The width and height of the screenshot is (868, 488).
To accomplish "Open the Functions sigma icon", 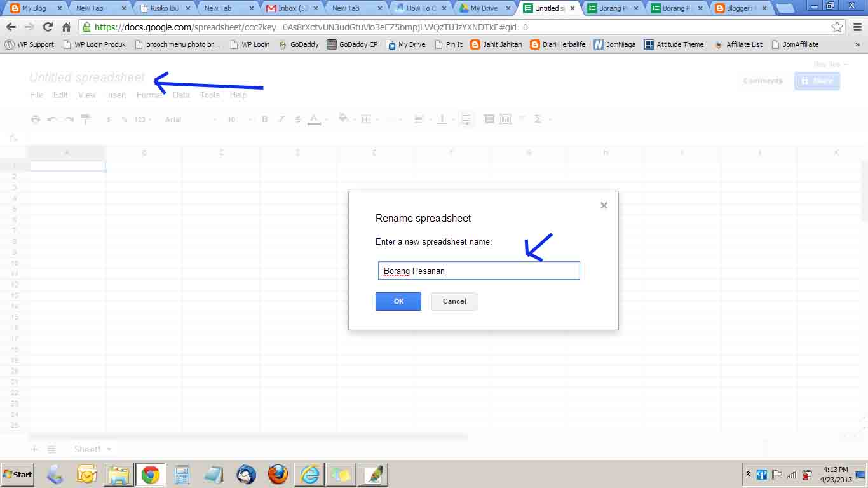I will [x=538, y=119].
